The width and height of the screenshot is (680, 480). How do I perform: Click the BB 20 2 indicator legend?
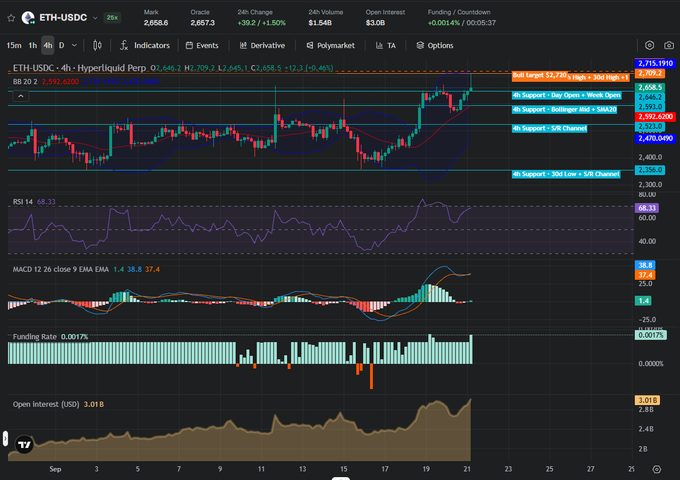[25, 82]
